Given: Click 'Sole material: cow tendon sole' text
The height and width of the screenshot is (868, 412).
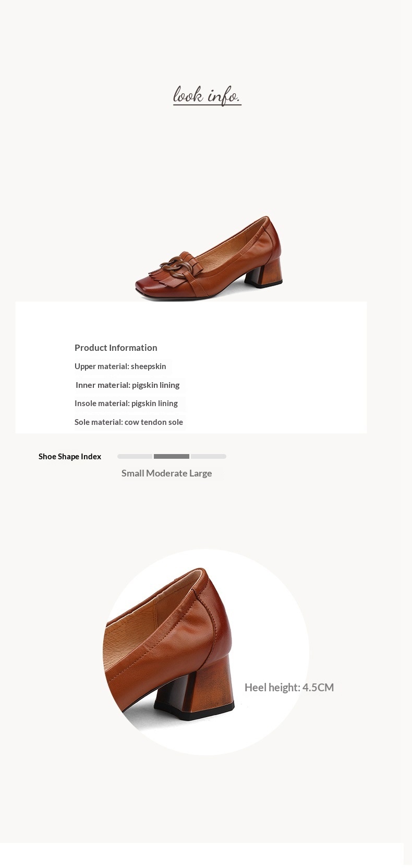Looking at the screenshot, I should [129, 422].
